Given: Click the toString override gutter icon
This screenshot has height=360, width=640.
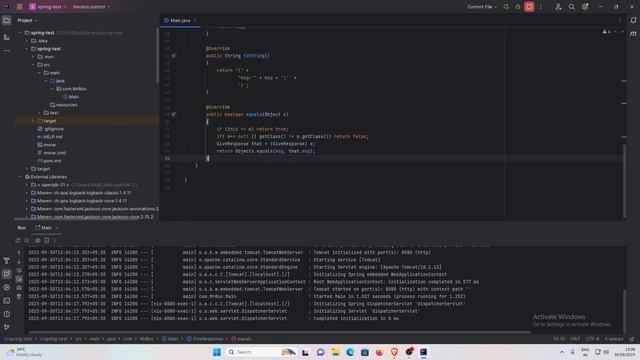Looking at the screenshot, I should tap(173, 56).
